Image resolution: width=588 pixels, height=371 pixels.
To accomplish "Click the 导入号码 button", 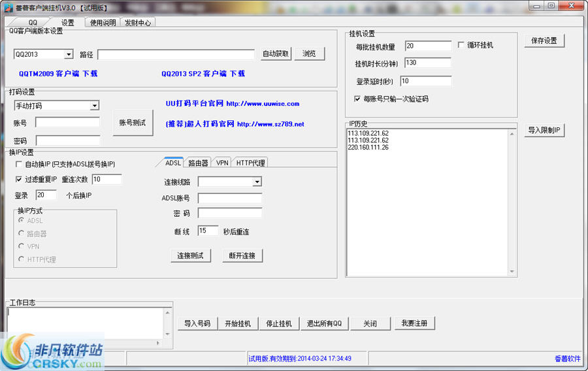I will click(x=197, y=323).
